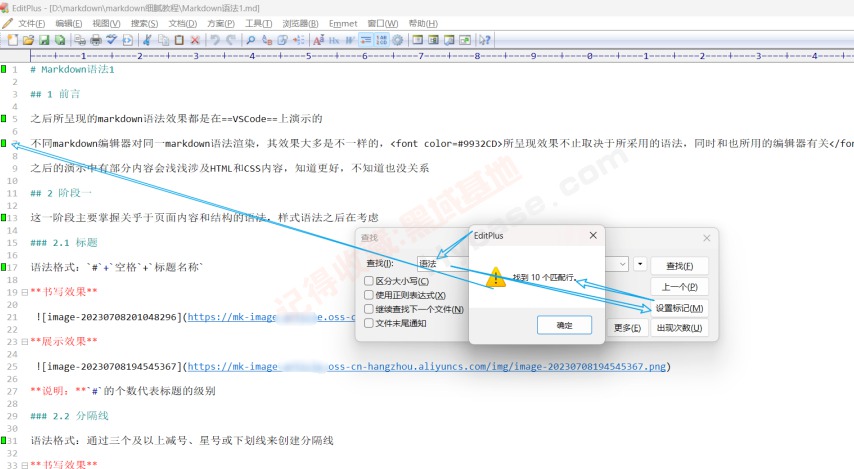Click the Go to Line icon
854x469 pixels.
click(x=299, y=40)
